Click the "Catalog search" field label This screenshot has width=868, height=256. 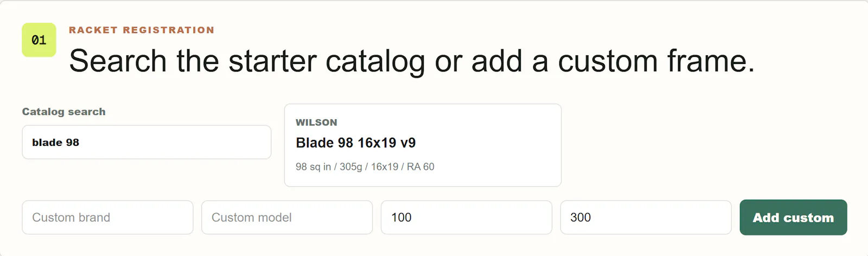(x=63, y=112)
